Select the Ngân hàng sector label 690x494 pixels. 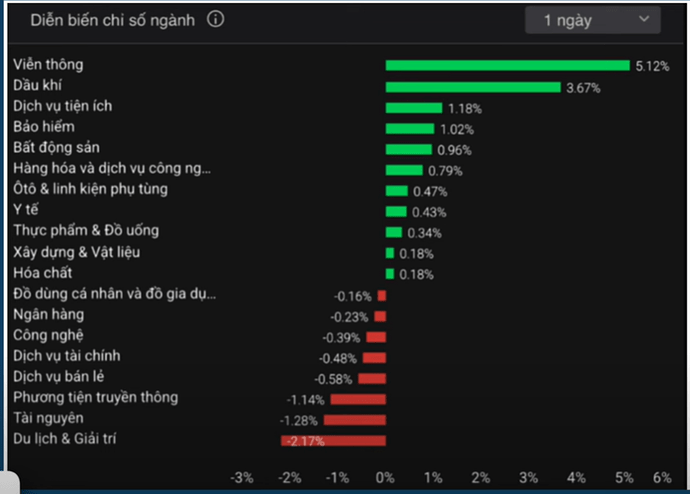41,314
